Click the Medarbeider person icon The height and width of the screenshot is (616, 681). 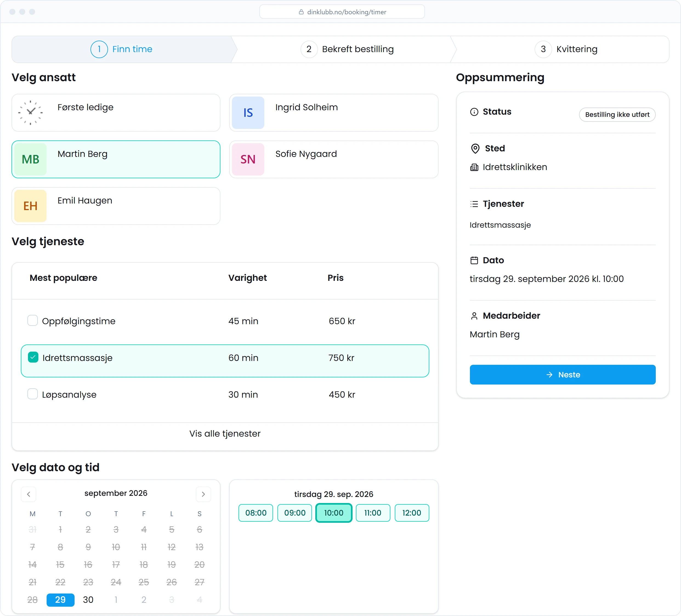point(474,316)
